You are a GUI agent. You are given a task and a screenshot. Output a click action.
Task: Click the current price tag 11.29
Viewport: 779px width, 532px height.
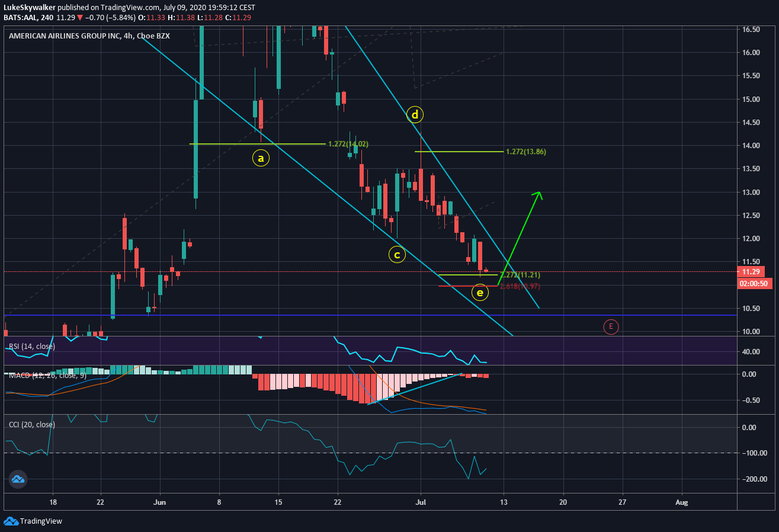click(752, 272)
